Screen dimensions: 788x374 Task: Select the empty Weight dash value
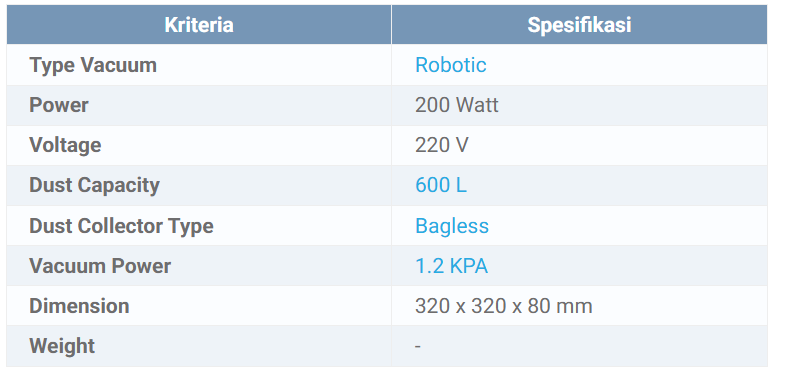point(418,346)
